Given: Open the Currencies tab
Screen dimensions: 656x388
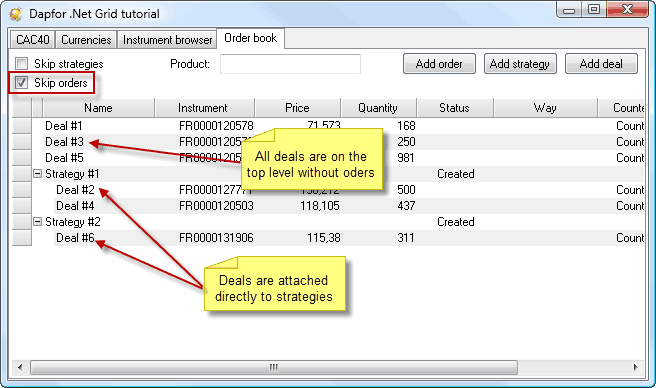Looking at the screenshot, I should 86,40.
